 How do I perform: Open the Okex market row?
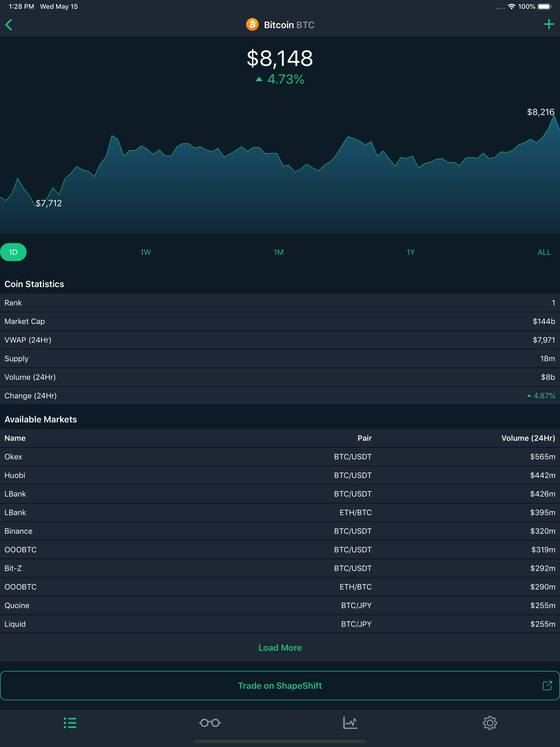tap(280, 457)
